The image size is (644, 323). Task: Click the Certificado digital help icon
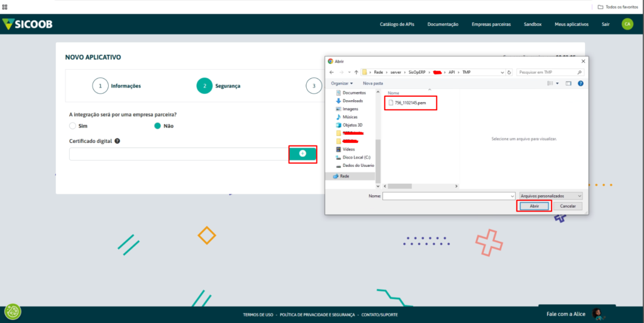tap(118, 141)
